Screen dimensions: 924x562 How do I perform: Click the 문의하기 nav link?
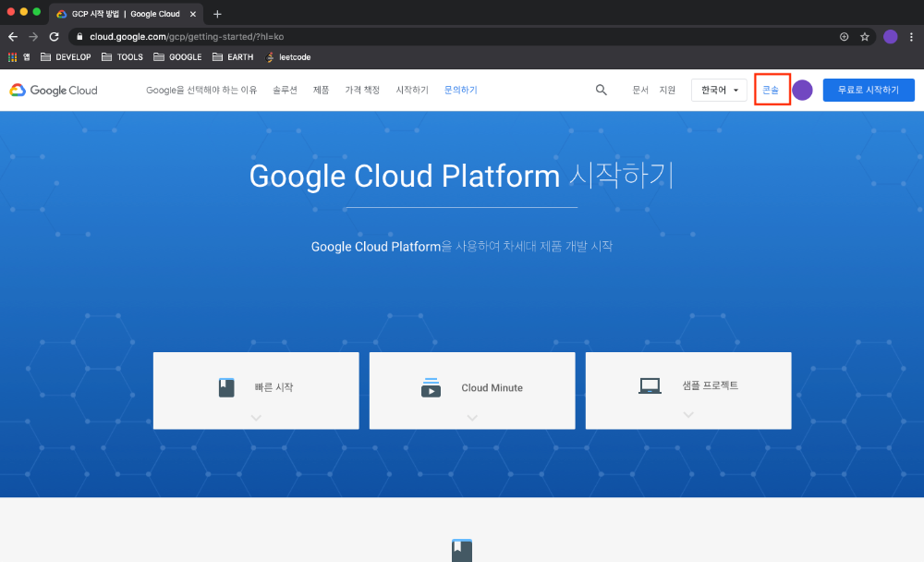tap(461, 91)
